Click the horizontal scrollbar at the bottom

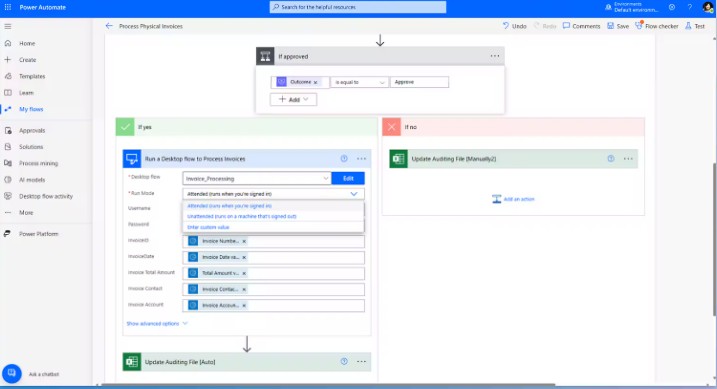tap(327, 385)
